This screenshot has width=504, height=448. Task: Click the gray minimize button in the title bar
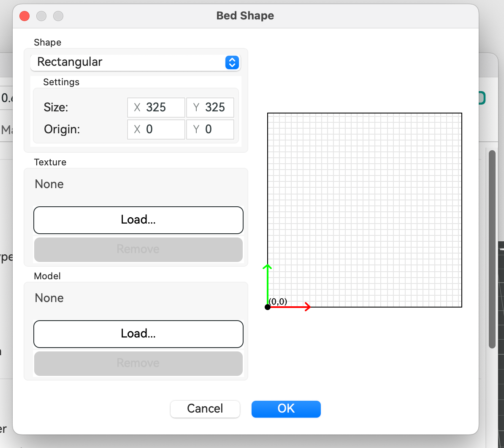click(41, 16)
